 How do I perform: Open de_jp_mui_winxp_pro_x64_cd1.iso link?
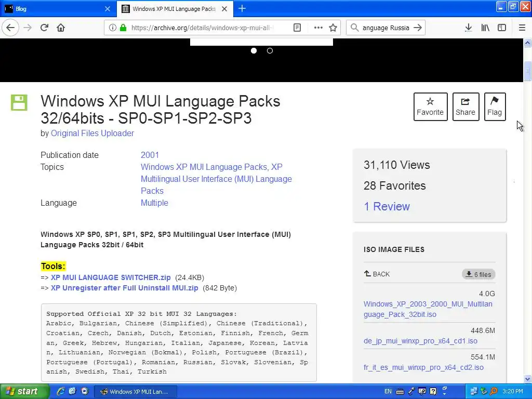point(420,341)
